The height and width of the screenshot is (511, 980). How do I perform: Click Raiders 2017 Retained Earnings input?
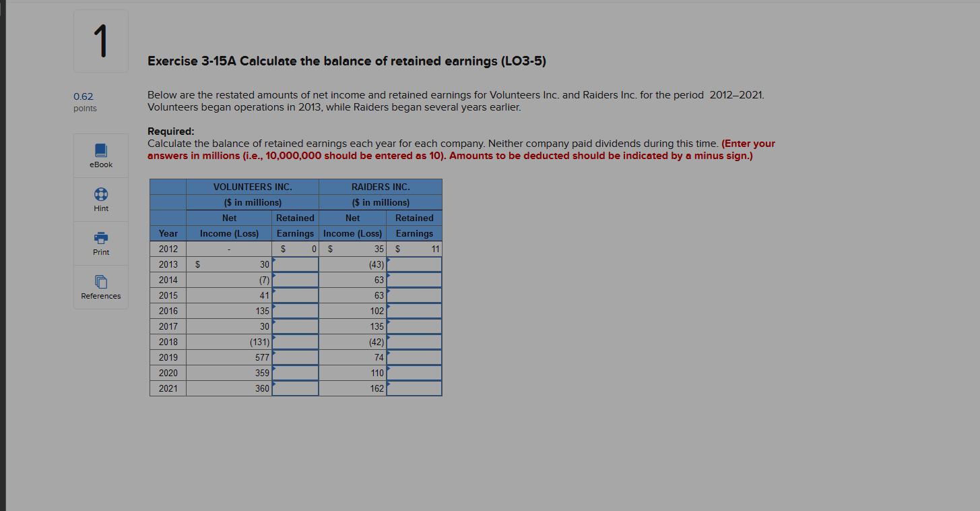[x=414, y=326]
